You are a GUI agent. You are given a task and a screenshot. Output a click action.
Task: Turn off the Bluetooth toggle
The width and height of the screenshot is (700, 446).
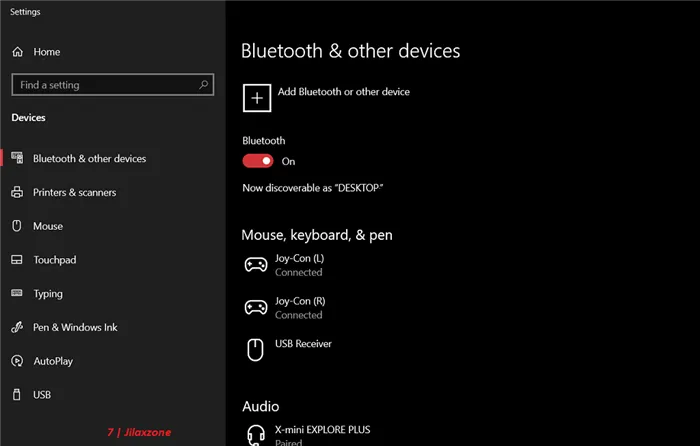point(258,161)
